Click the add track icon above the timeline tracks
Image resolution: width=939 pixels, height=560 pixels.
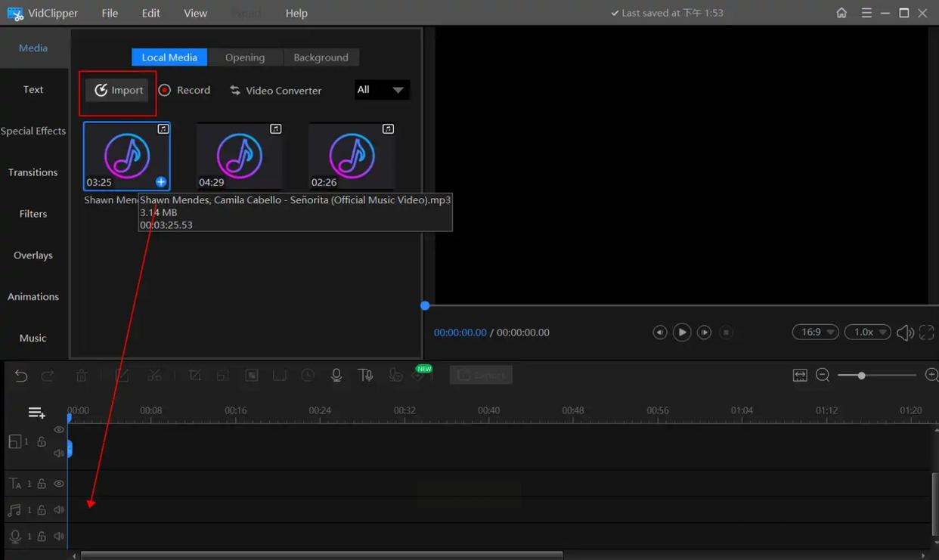pyautogui.click(x=36, y=413)
